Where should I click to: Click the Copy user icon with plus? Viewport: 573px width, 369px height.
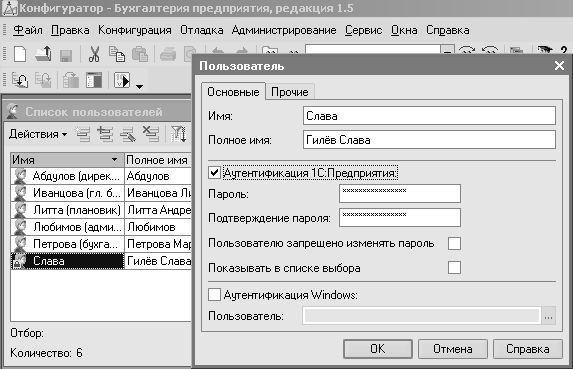tap(105, 134)
